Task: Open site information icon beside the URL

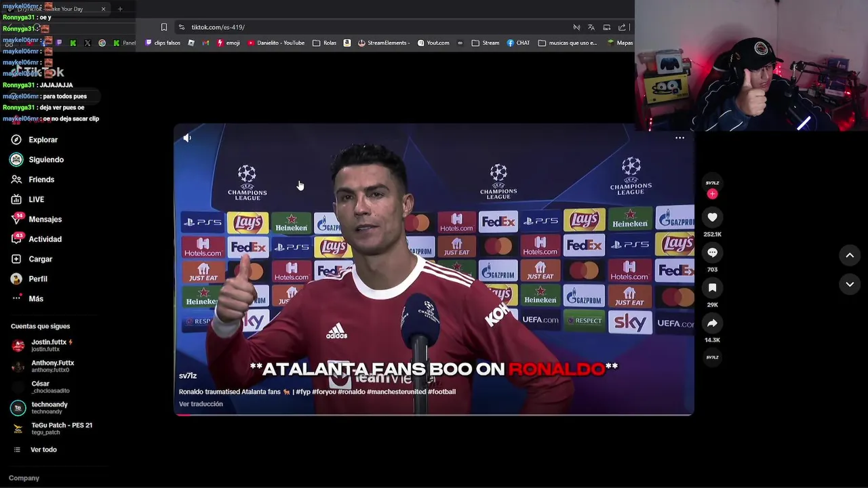Action: coord(181,27)
